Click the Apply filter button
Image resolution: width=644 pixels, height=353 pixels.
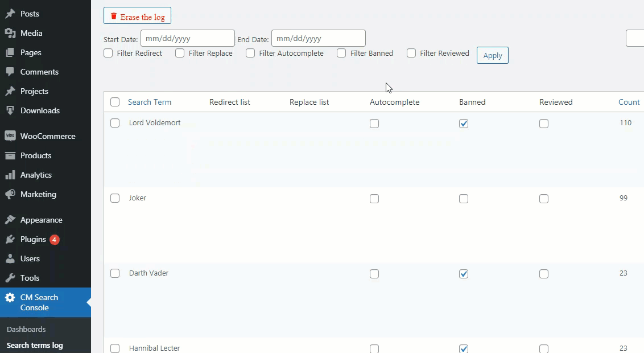click(493, 55)
